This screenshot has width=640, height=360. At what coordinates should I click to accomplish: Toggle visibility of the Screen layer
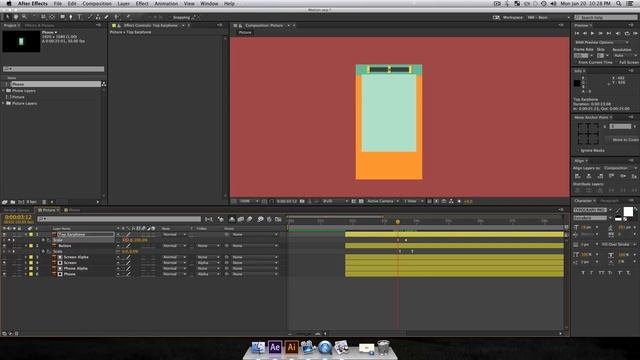tap(4, 263)
